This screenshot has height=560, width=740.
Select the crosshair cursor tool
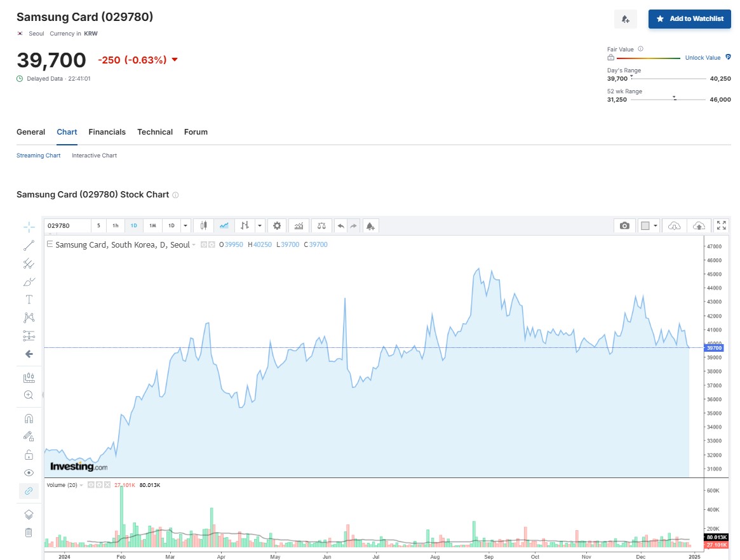(x=29, y=227)
